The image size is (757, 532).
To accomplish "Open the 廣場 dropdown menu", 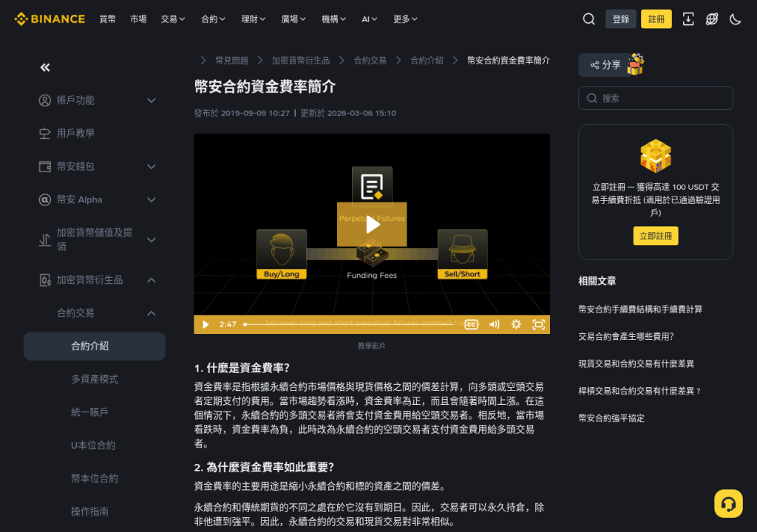I will click(293, 18).
